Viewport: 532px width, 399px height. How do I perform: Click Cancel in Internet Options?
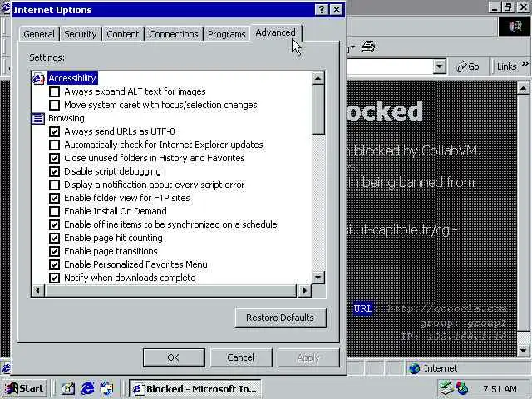(240, 357)
